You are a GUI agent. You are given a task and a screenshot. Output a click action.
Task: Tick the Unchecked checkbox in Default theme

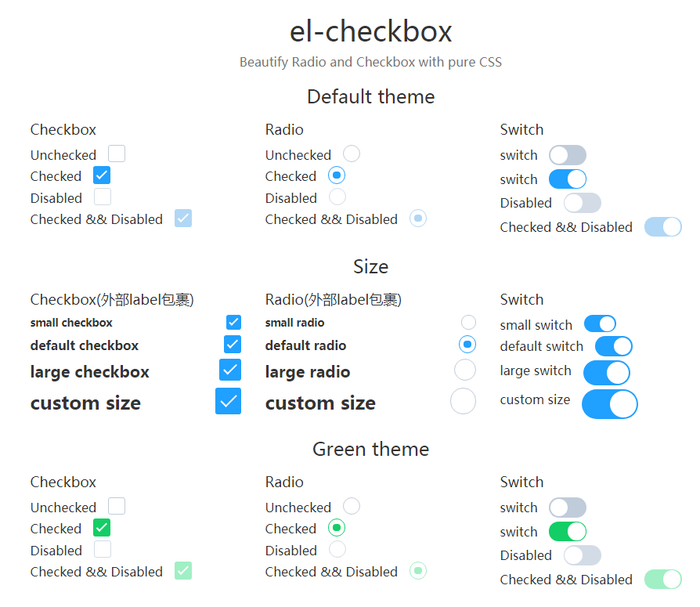[x=117, y=154]
